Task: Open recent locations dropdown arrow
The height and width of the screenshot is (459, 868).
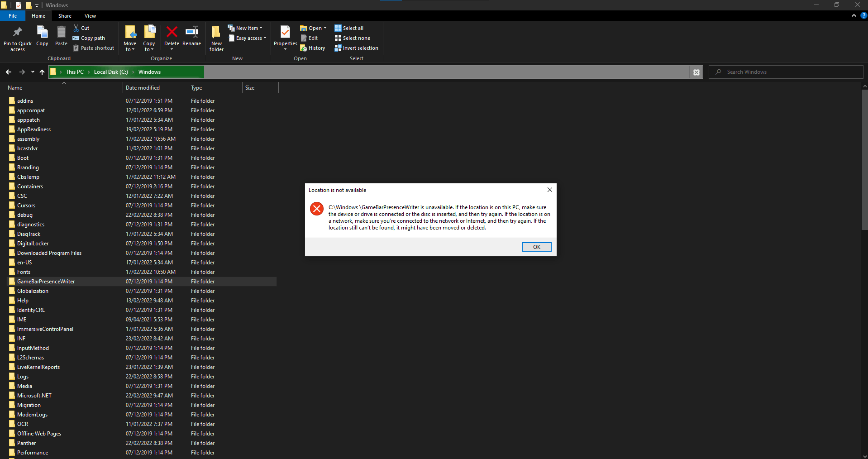Action: pos(33,72)
